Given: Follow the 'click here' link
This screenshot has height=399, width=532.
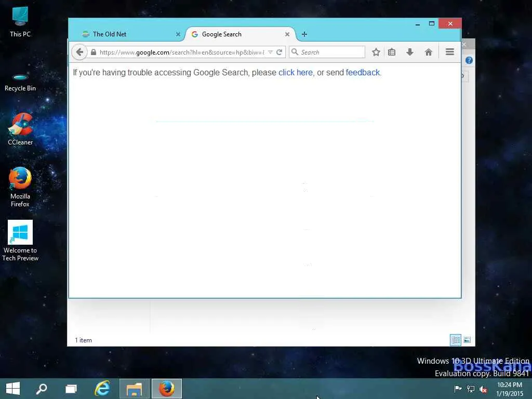Looking at the screenshot, I should coord(296,73).
